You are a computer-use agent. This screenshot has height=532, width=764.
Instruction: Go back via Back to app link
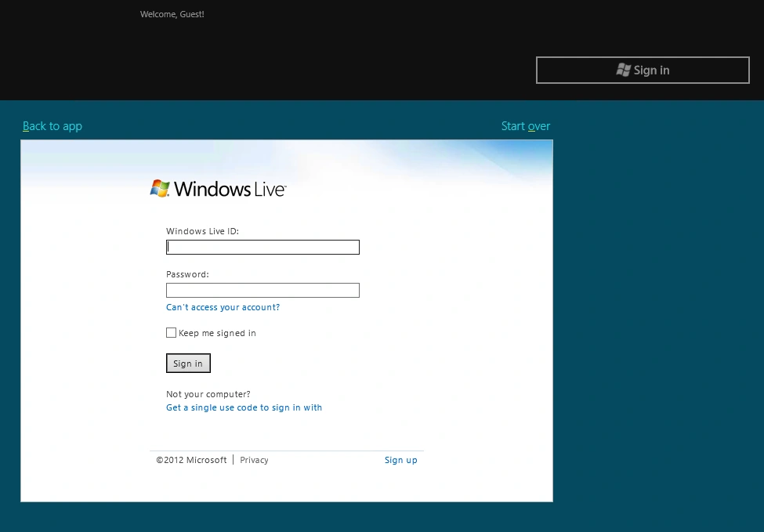point(53,126)
